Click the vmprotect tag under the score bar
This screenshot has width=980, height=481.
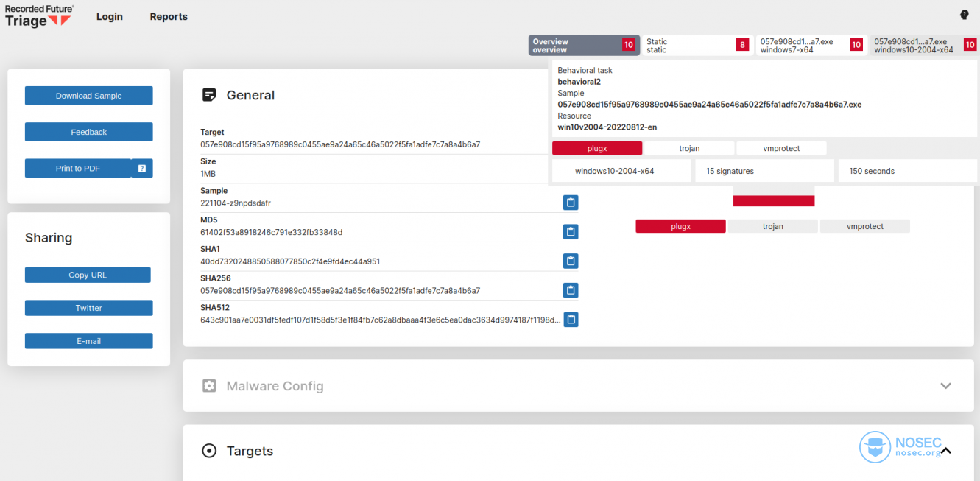[865, 226]
